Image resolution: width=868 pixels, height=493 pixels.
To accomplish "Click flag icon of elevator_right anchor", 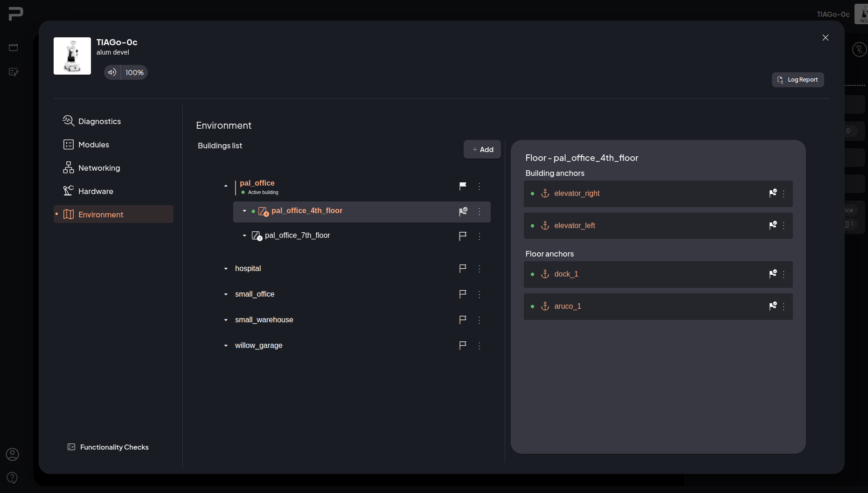I will 773,193.
